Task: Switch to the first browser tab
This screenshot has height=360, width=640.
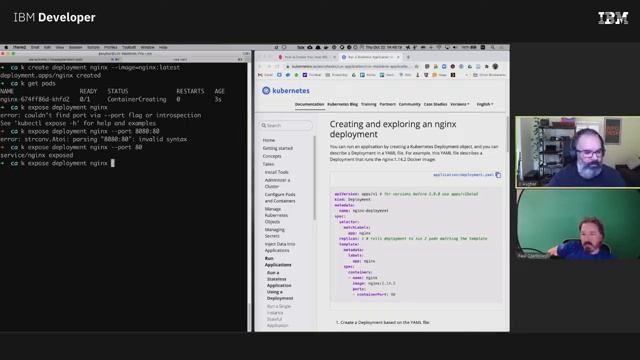Action: [306, 57]
